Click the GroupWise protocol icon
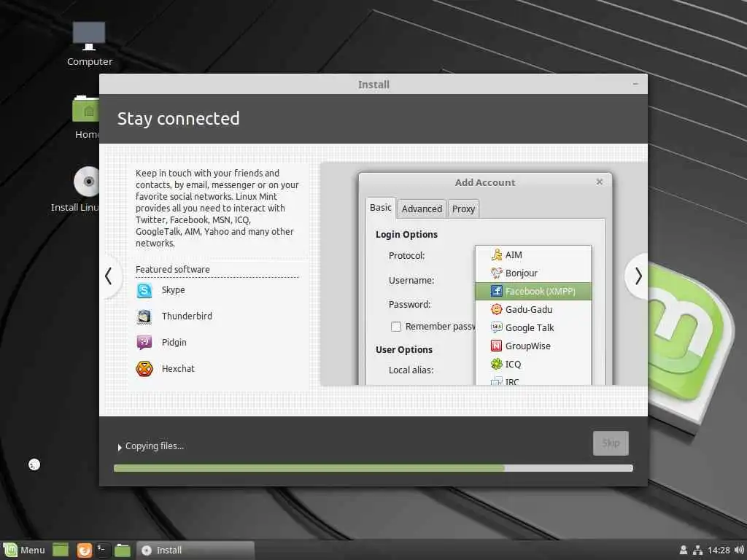The width and height of the screenshot is (747, 560). [x=496, y=346]
